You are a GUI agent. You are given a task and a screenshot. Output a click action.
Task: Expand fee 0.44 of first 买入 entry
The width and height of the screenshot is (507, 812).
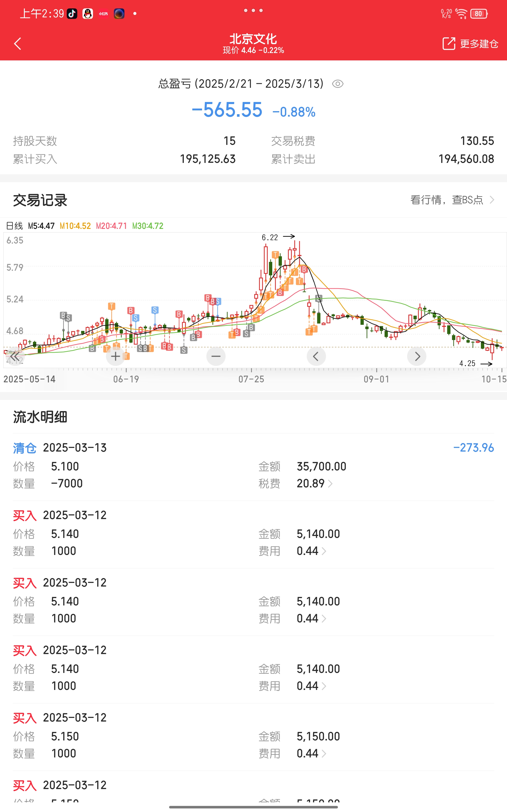click(324, 551)
